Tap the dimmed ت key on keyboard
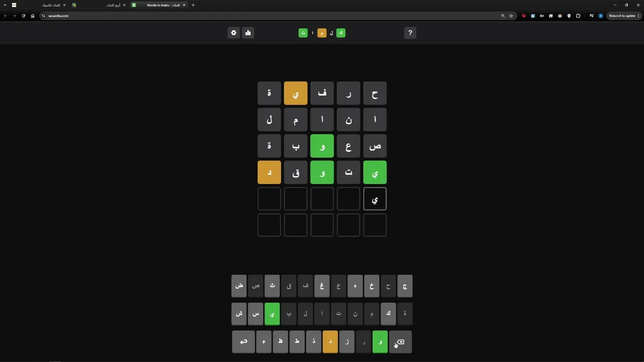 point(339,314)
